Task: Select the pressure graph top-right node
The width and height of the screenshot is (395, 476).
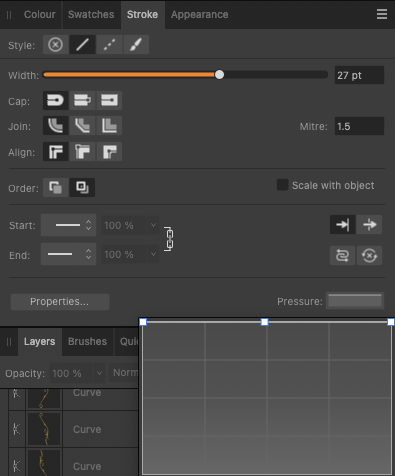Action: [391, 322]
